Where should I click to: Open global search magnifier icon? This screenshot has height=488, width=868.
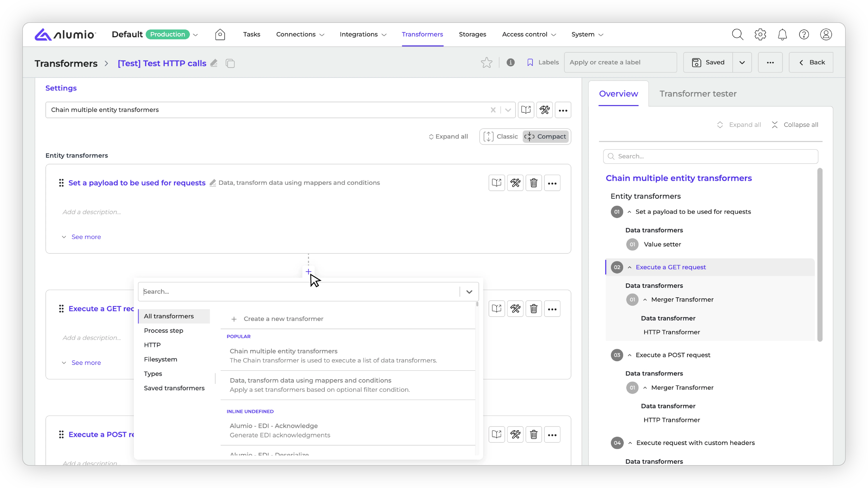point(737,34)
